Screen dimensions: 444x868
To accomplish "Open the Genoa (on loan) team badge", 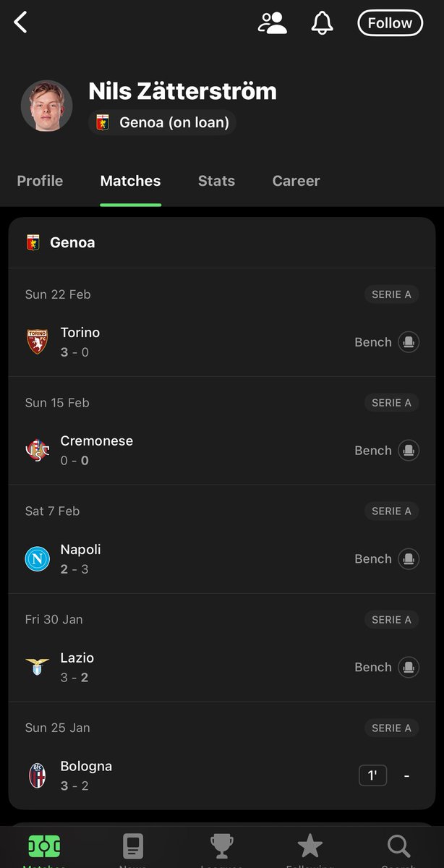I will (x=163, y=123).
